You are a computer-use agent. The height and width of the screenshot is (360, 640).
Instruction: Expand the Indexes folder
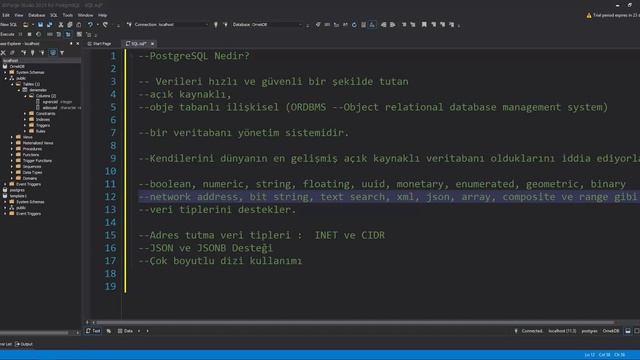[x=25, y=120]
